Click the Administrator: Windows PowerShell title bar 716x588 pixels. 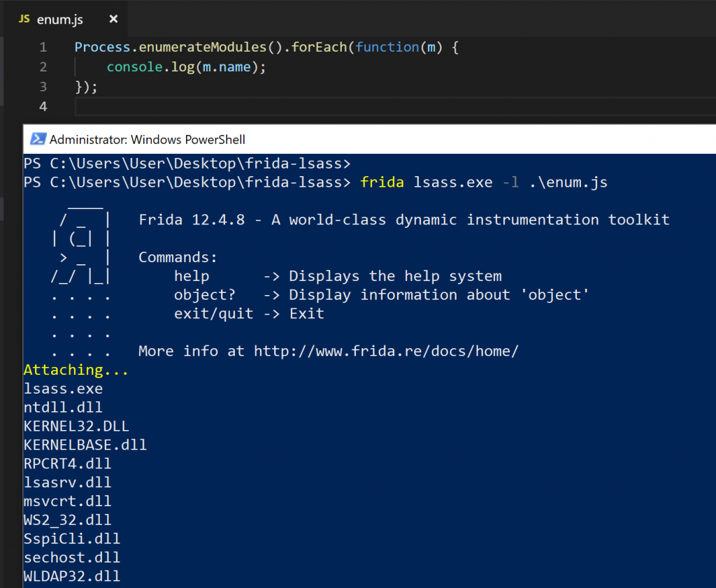pyautogui.click(x=148, y=139)
